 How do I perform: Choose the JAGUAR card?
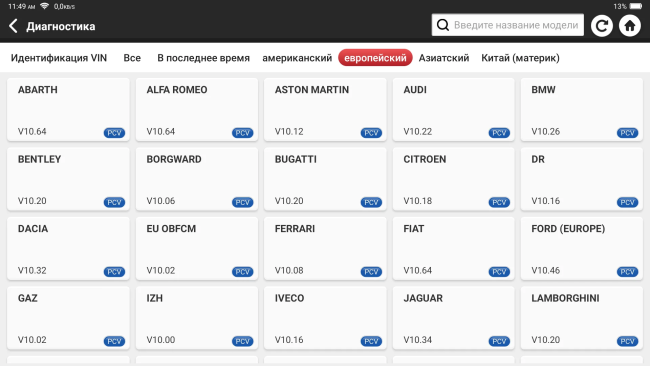coord(454,318)
